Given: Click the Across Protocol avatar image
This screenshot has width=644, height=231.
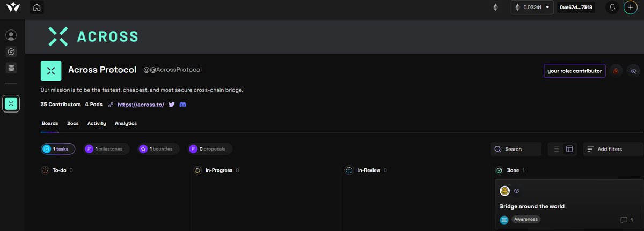Looking at the screenshot, I should 51,71.
